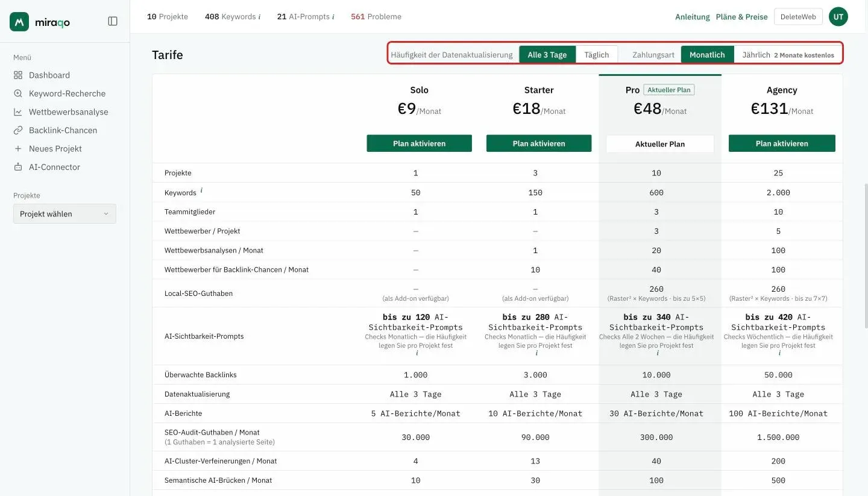Activate the Agency plan
This screenshot has height=496, width=868.
[x=782, y=143]
